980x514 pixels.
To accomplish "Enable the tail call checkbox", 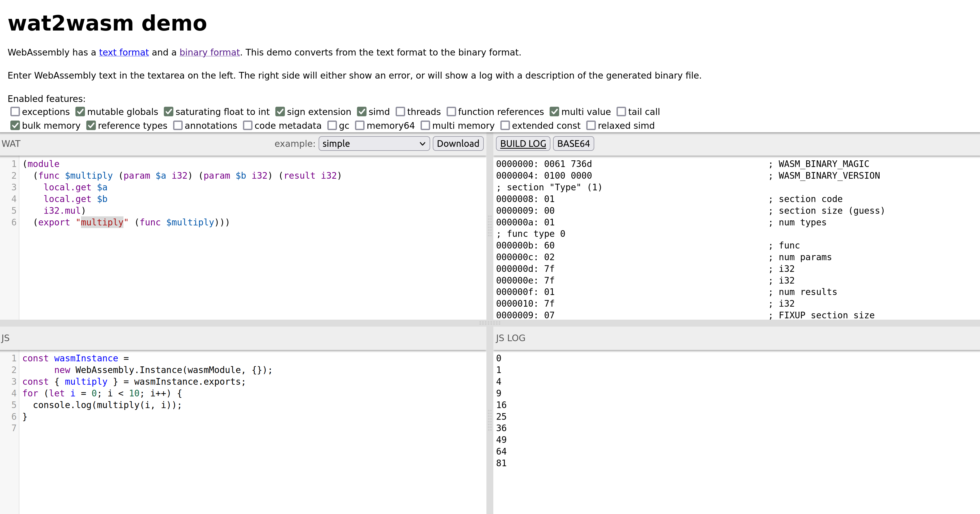I will pyautogui.click(x=621, y=112).
